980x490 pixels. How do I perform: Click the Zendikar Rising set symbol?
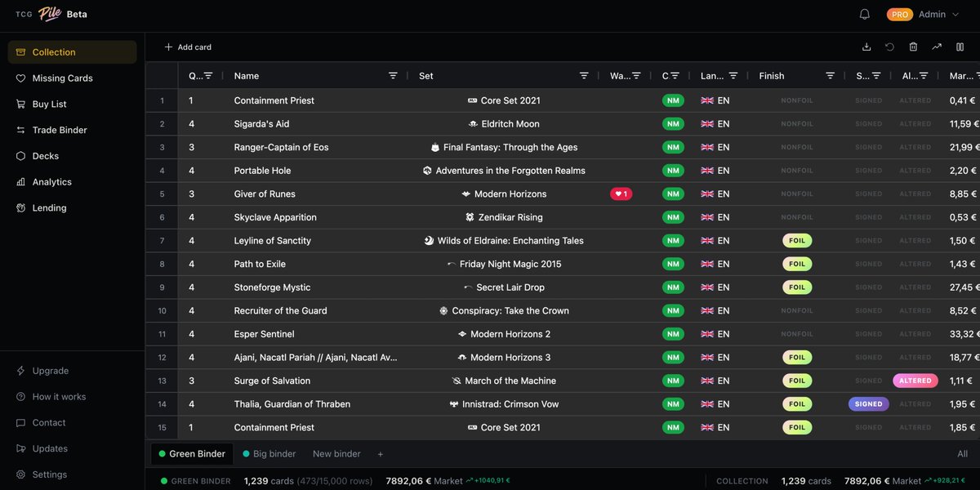tap(470, 217)
